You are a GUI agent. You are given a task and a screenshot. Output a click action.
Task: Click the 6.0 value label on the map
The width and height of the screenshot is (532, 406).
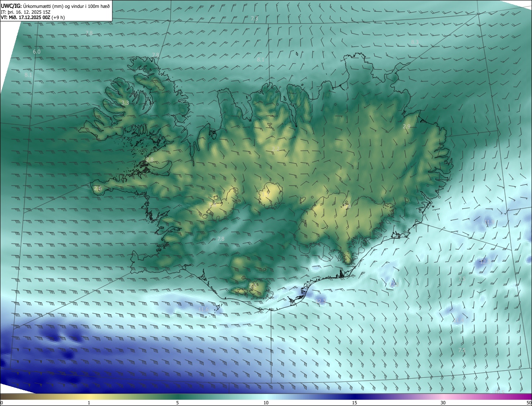(x=37, y=52)
